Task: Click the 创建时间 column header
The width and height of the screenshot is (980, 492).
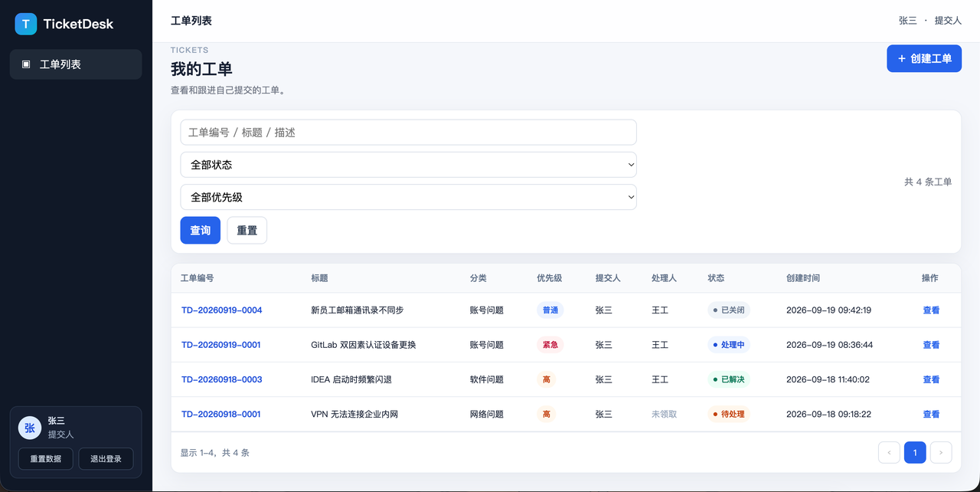Action: point(803,278)
